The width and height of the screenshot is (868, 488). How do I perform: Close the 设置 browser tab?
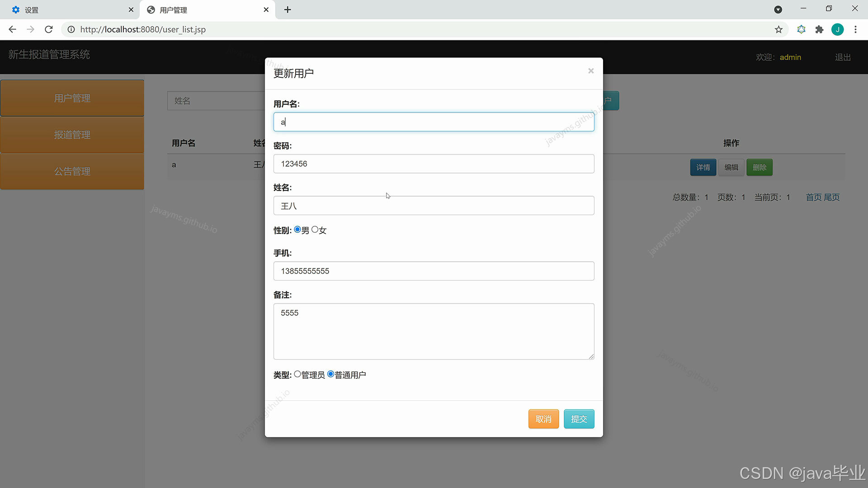[131, 9]
